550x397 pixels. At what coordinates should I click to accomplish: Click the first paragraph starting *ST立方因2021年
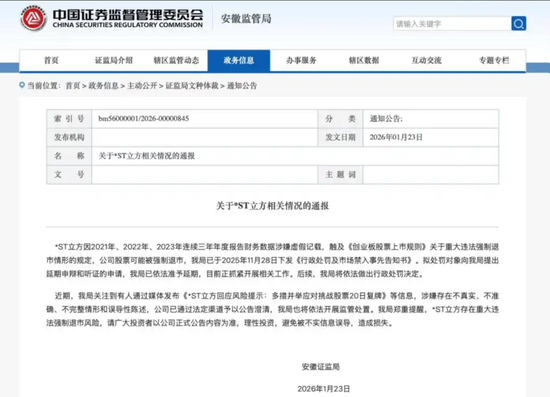[x=273, y=260]
